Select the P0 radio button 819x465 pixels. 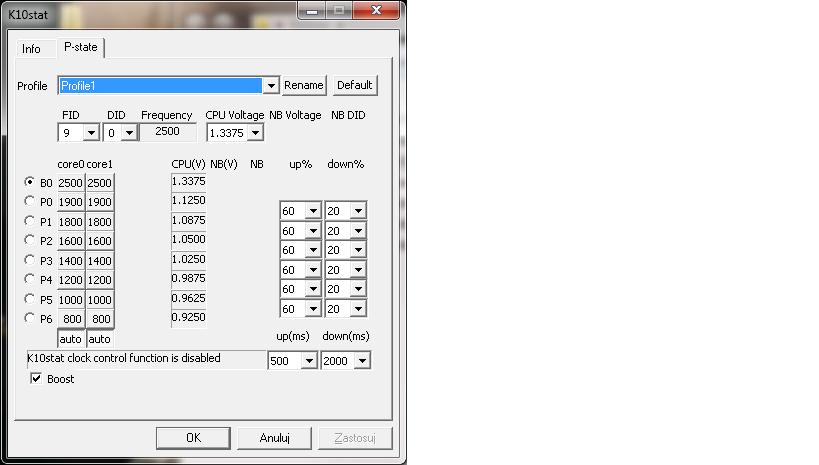point(30,201)
